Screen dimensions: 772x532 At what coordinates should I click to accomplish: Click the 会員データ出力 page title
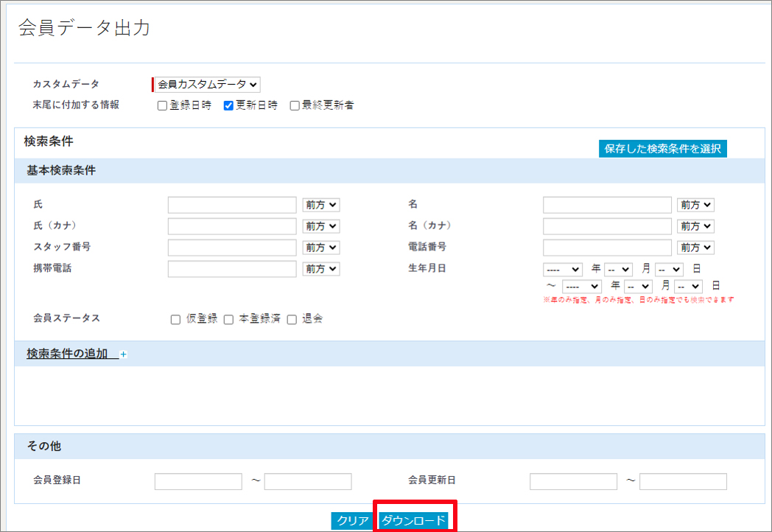(x=84, y=28)
